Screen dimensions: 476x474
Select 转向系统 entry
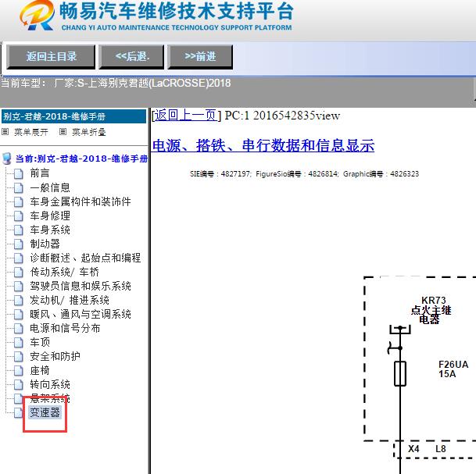coord(50,384)
